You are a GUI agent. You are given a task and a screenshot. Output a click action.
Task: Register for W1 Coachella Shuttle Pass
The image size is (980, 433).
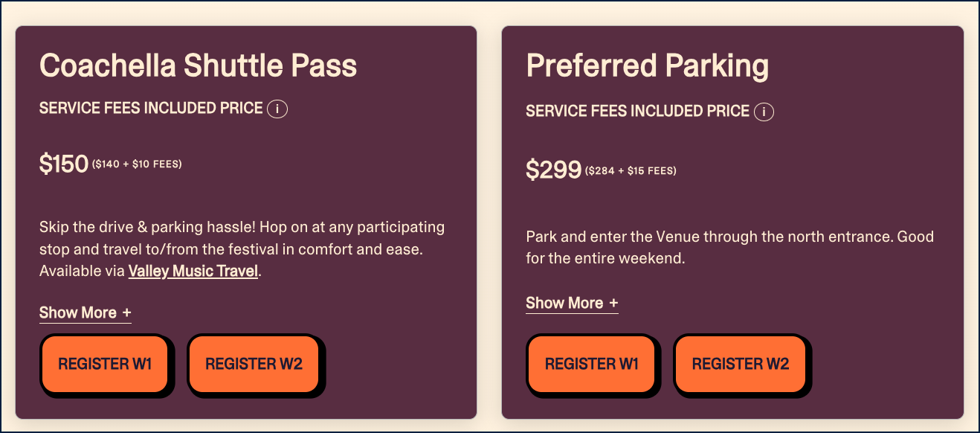tap(105, 364)
